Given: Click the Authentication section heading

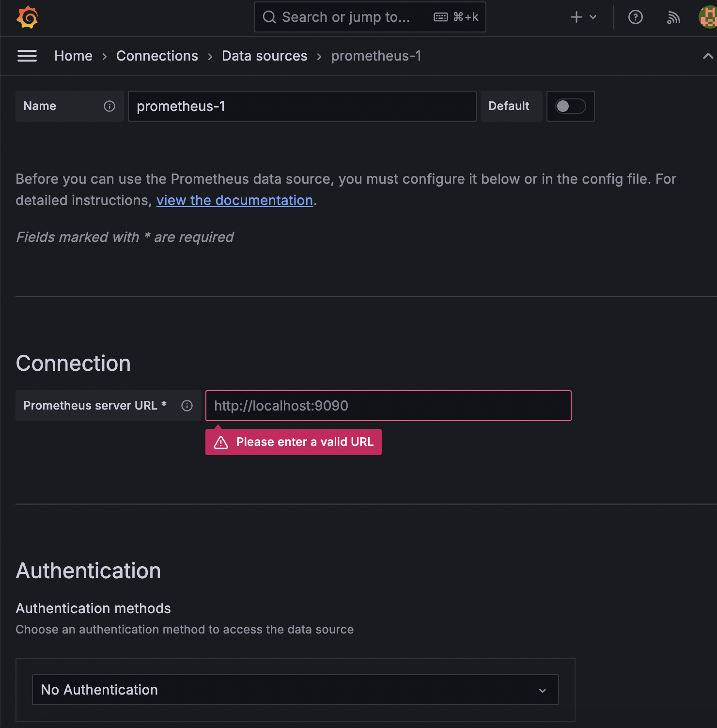Looking at the screenshot, I should point(88,571).
